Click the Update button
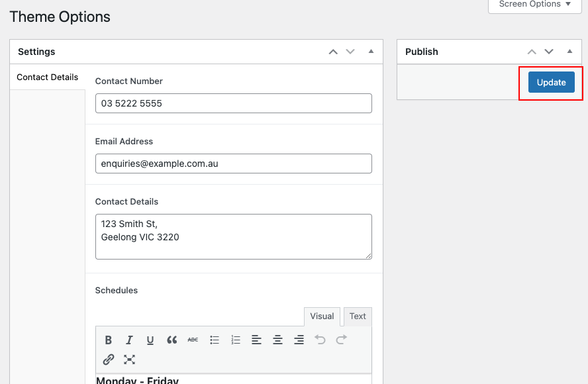 (x=551, y=83)
